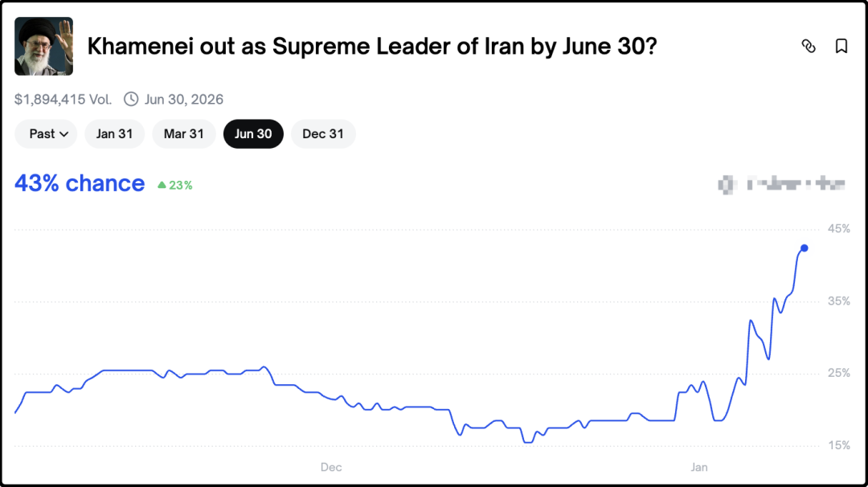
Task: Click the clock icon beside end date
Action: [131, 100]
